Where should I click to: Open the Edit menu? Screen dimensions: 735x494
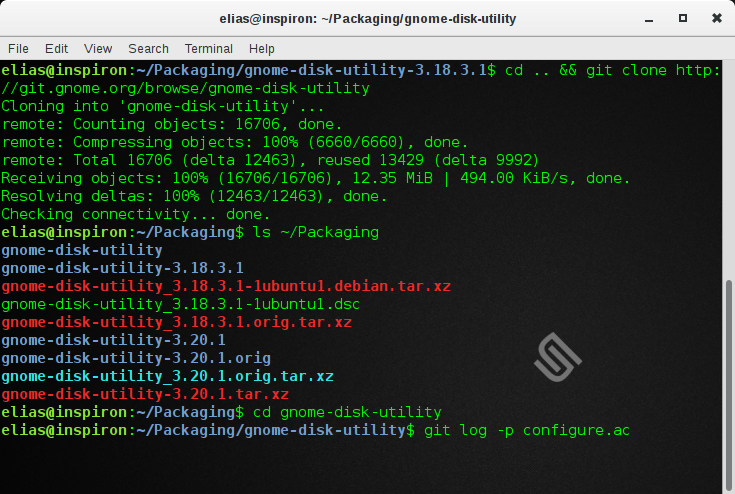56,48
